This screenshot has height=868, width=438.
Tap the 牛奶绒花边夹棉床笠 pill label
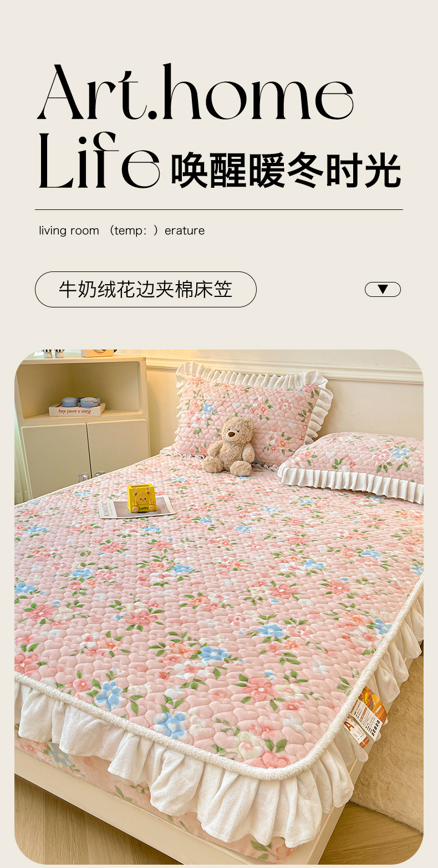pyautogui.click(x=146, y=289)
